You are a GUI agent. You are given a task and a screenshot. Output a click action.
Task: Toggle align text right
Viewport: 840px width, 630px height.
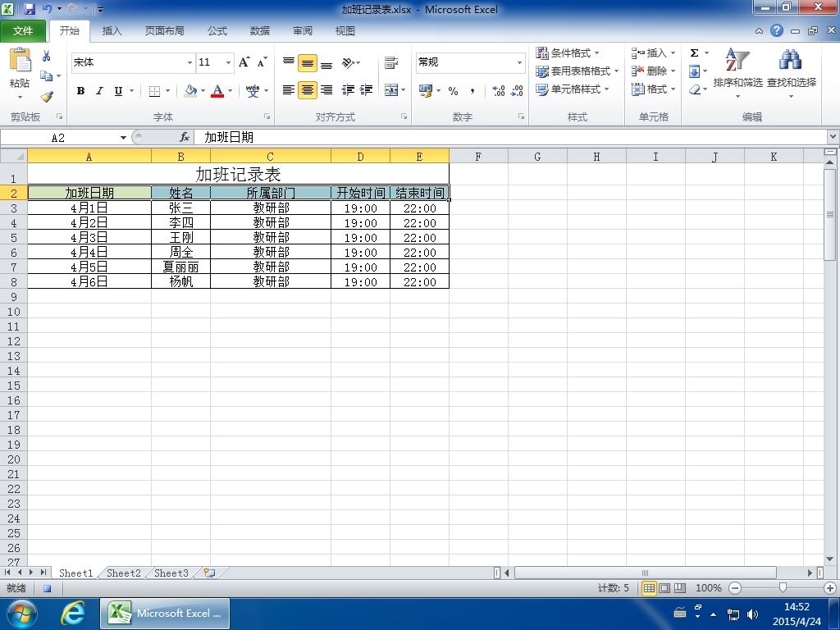point(326,90)
